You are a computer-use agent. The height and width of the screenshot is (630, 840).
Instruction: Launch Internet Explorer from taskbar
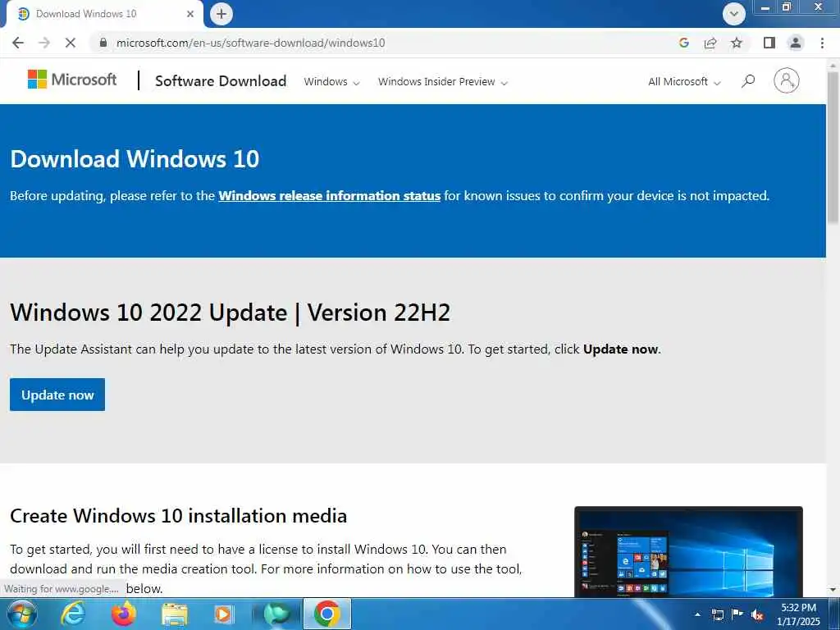tap(73, 614)
